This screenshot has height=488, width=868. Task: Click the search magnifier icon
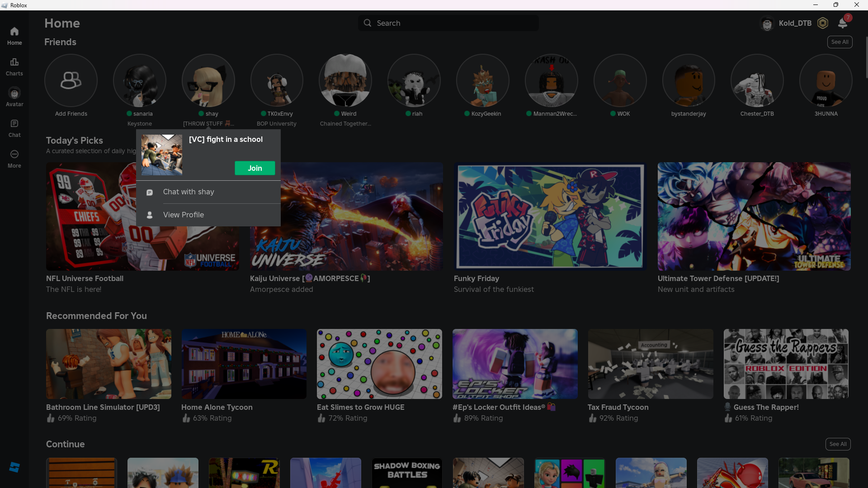pos(368,23)
